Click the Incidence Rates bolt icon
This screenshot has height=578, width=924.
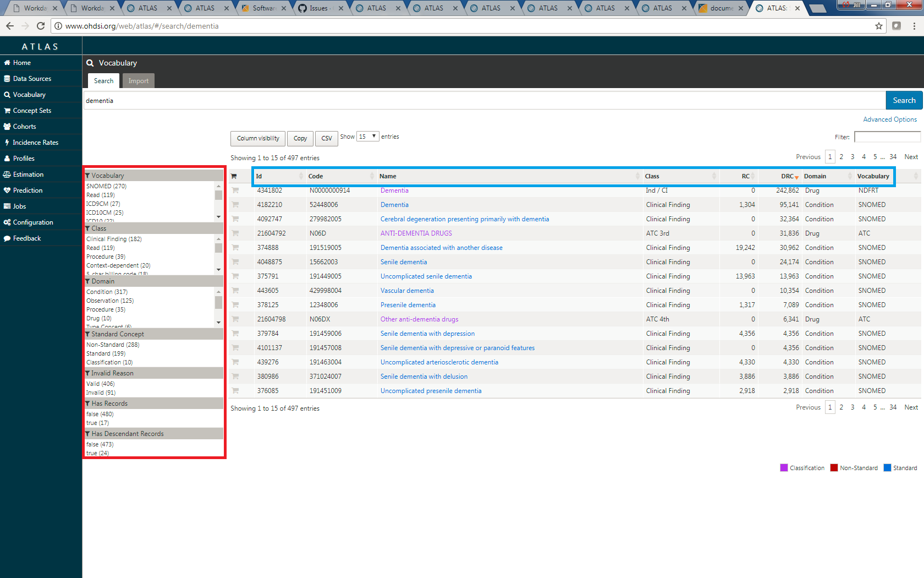[x=7, y=143]
